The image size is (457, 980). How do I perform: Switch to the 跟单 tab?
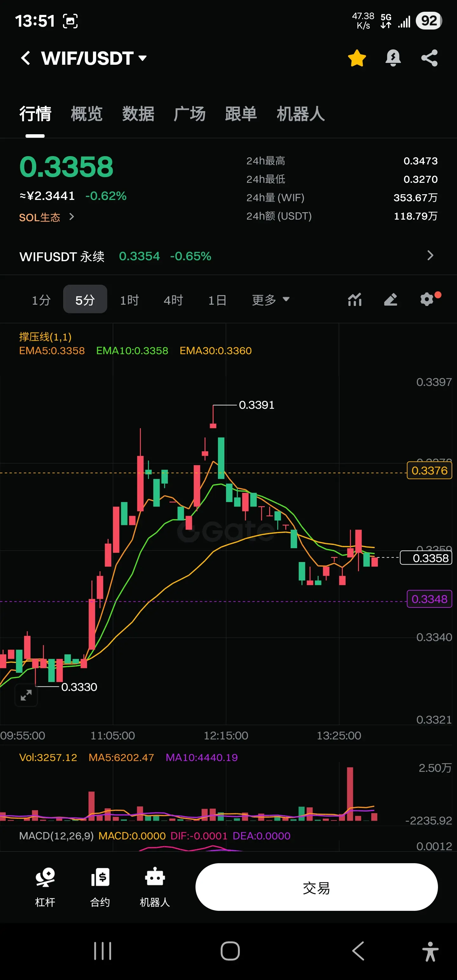click(241, 114)
